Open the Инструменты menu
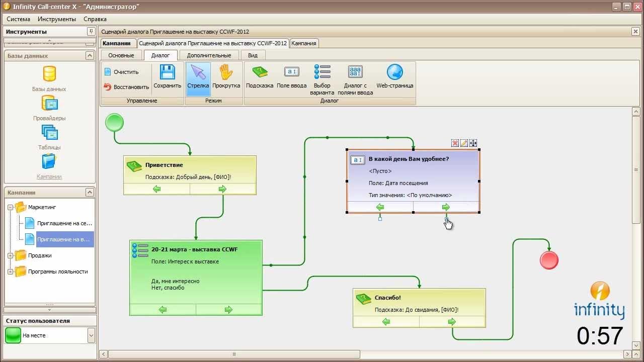The image size is (644, 362). pos(57,19)
